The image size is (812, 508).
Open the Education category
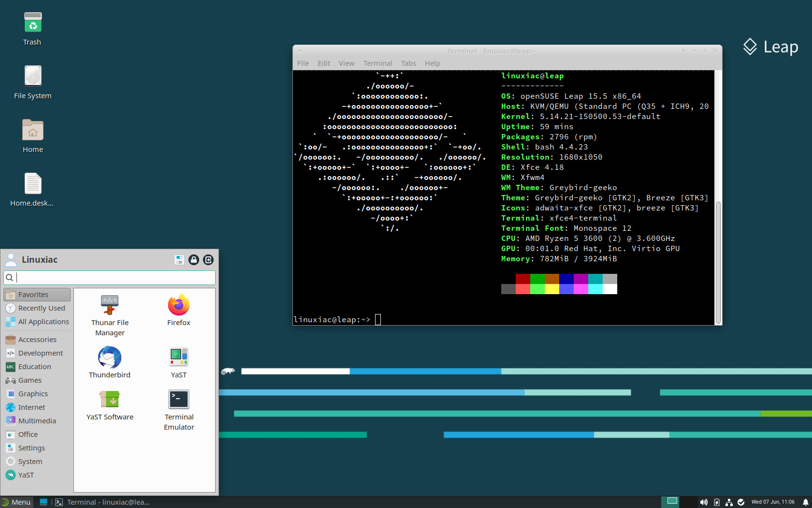pyautogui.click(x=37, y=367)
